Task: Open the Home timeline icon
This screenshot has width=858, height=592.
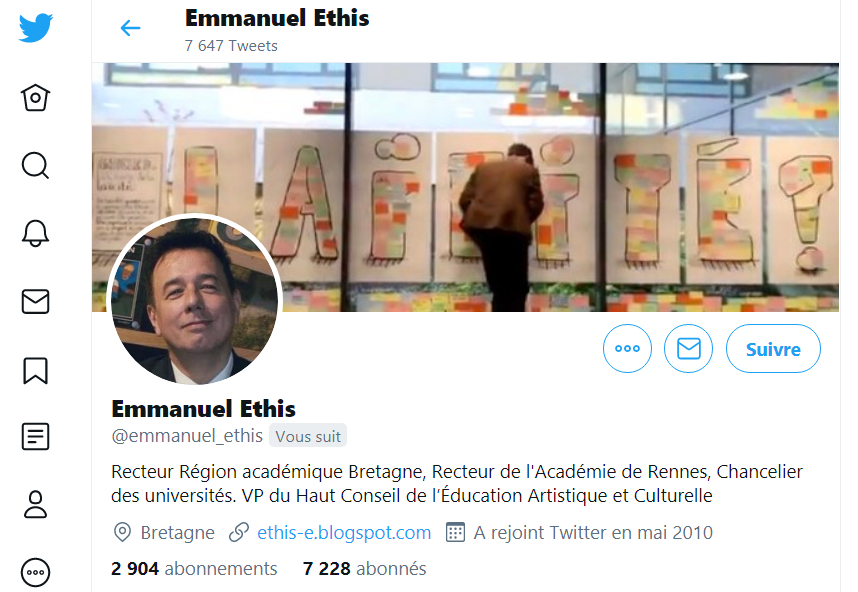Action: click(36, 98)
